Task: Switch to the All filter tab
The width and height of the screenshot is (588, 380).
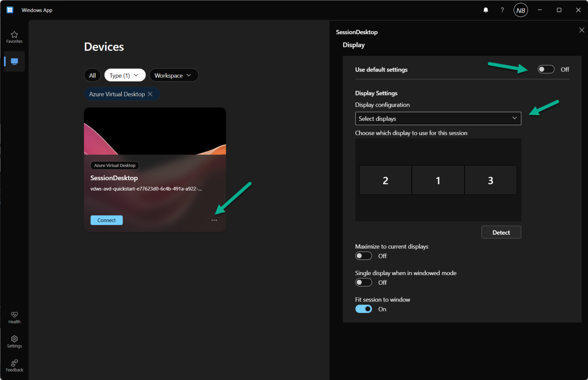Action: click(92, 75)
